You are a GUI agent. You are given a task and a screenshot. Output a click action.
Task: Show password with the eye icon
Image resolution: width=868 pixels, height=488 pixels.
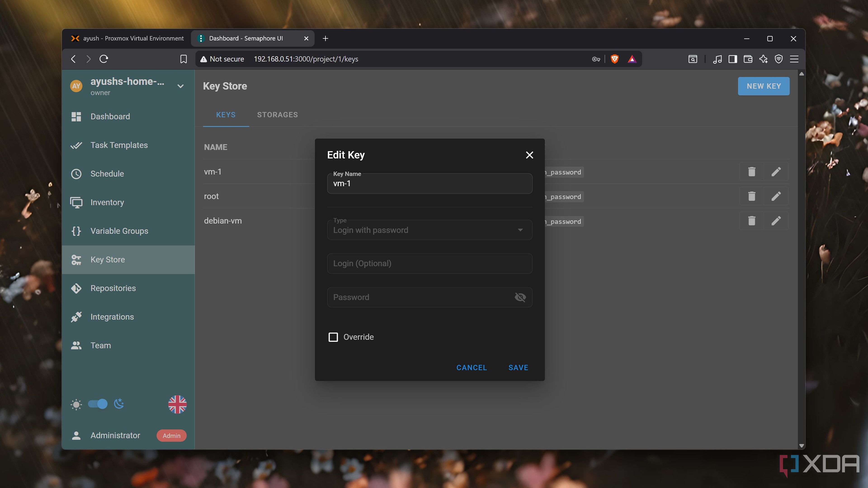click(x=520, y=297)
